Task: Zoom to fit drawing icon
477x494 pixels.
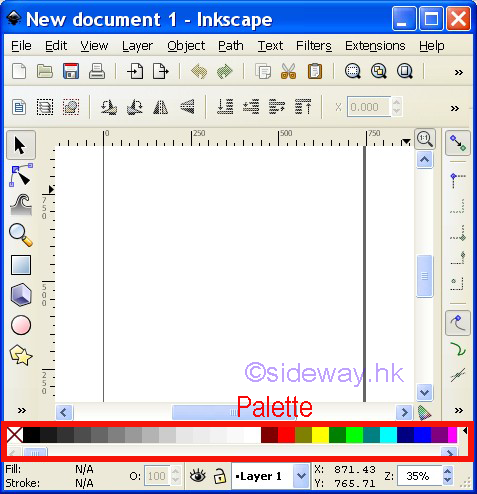Action: pyautogui.click(x=379, y=71)
